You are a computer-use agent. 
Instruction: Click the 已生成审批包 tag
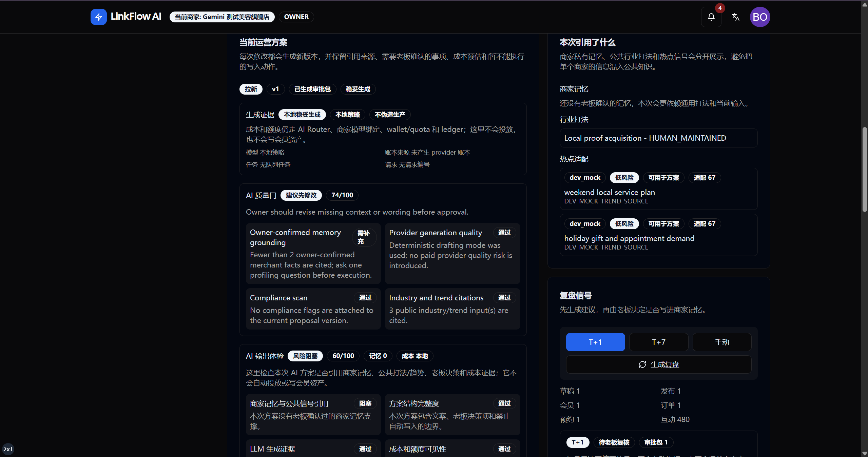point(312,89)
